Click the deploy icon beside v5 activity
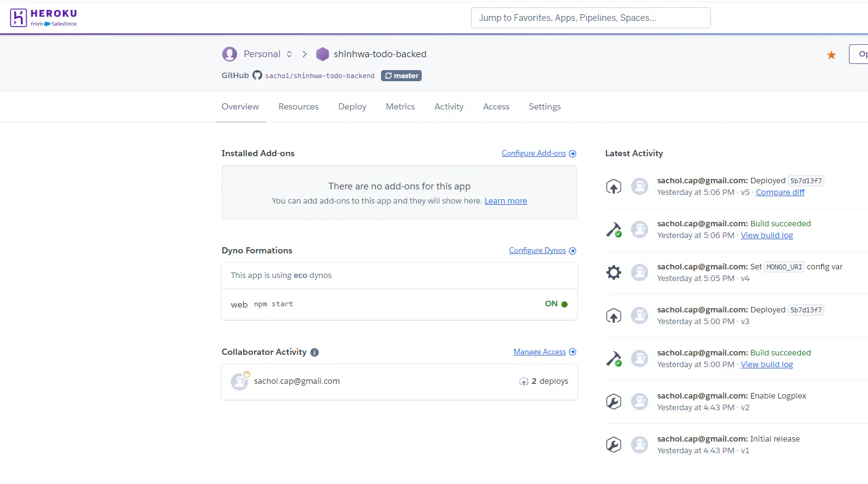 click(x=614, y=186)
